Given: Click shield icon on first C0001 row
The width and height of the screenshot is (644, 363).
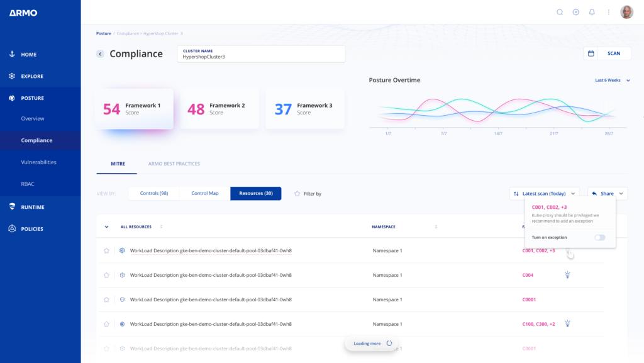Looking at the screenshot, I should click(122, 299).
